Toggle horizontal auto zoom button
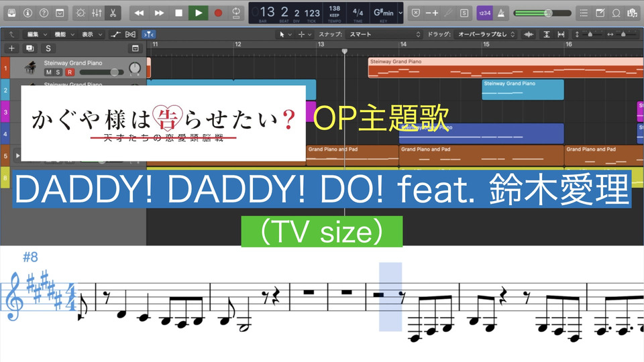 point(561,34)
